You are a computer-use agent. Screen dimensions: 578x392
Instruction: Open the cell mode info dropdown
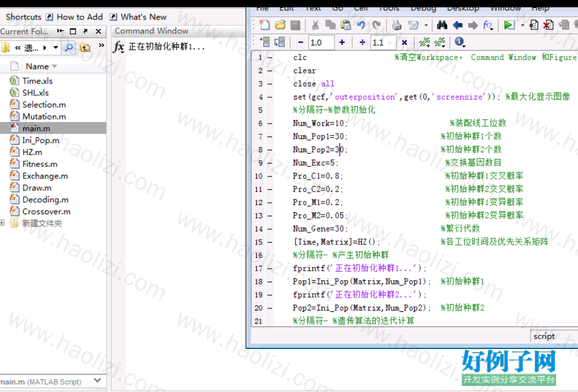click(x=460, y=42)
